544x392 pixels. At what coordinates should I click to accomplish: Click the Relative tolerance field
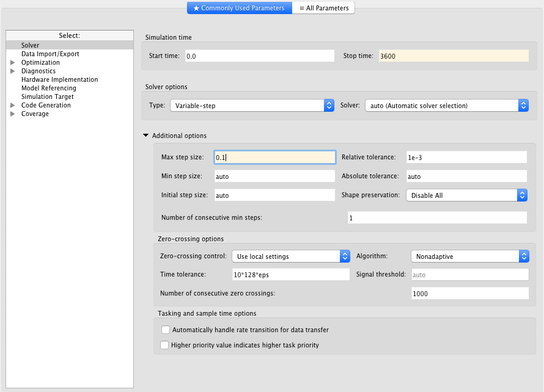466,157
